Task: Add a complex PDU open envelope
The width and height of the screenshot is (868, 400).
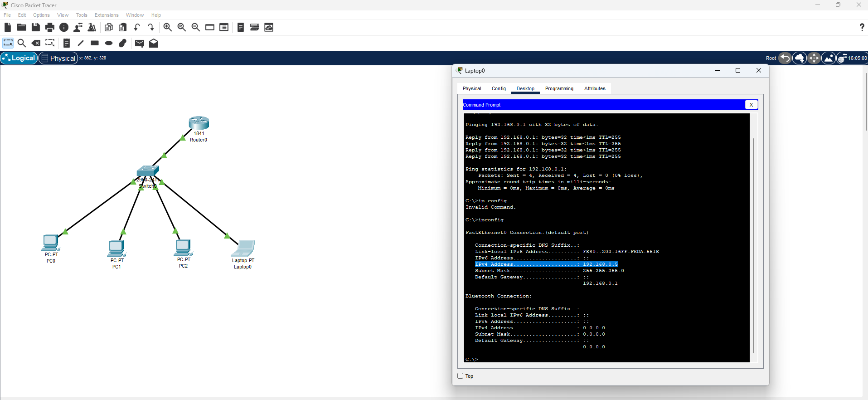Action: click(154, 43)
